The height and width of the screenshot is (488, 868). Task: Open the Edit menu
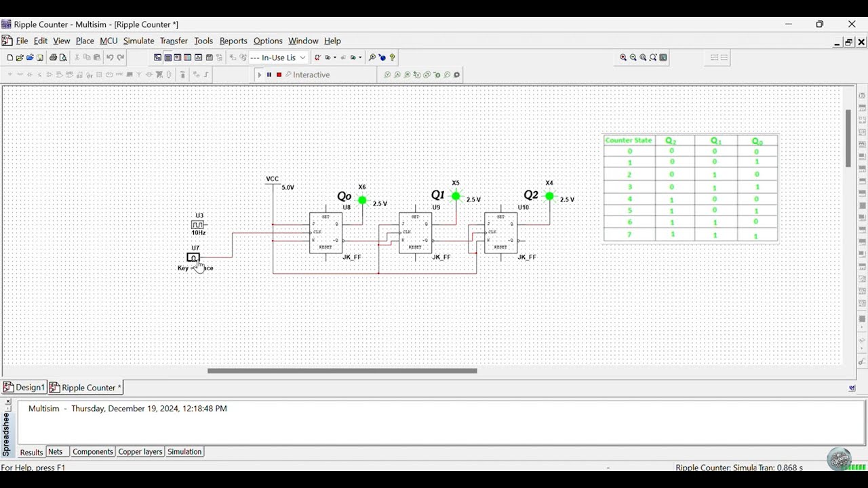(x=41, y=41)
